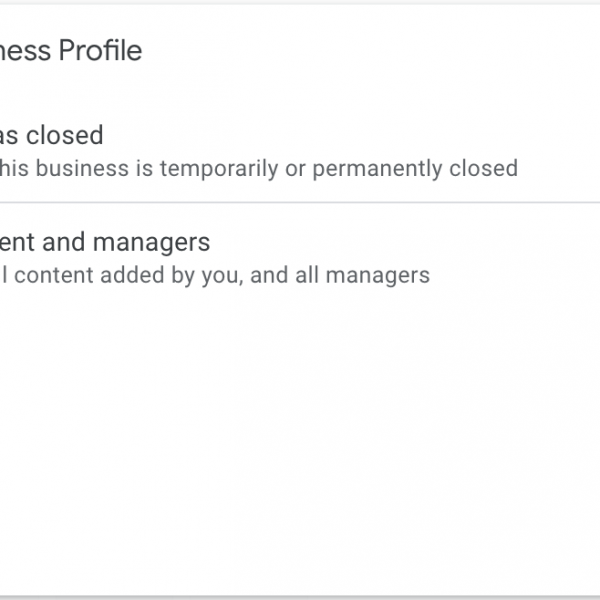Click the divider line between the two options
Screen dimensions: 600x600
pos(300,203)
